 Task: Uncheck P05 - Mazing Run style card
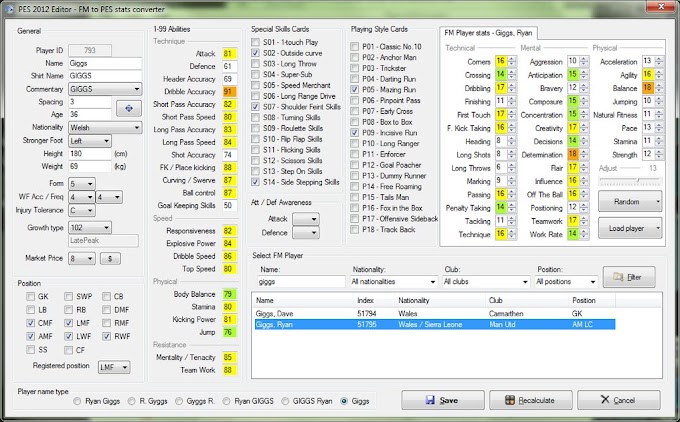pyautogui.click(x=355, y=90)
